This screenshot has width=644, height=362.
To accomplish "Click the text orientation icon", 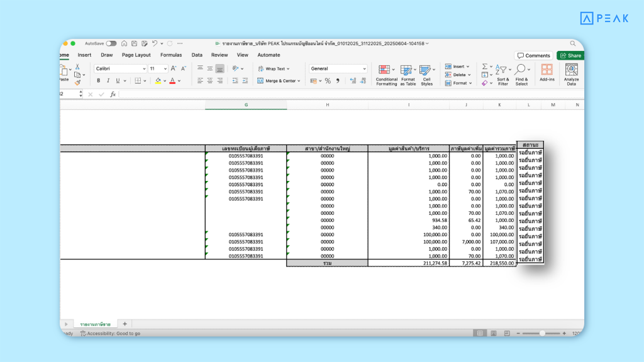I will 235,68.
